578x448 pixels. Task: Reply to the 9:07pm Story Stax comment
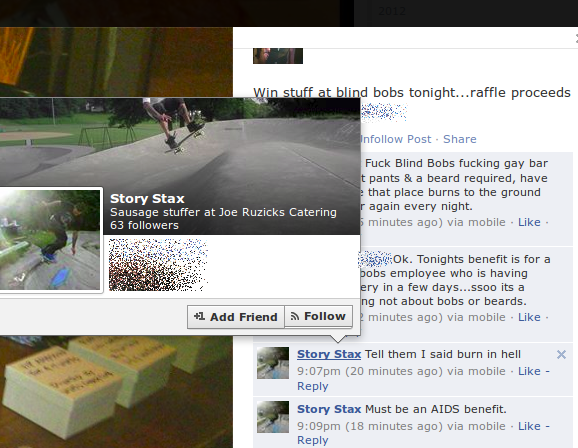(313, 386)
